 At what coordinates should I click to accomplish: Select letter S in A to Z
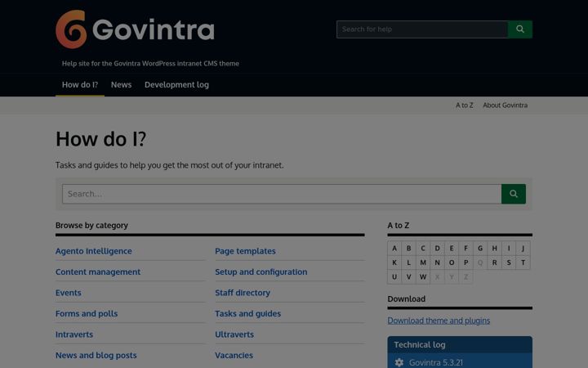[x=509, y=263]
